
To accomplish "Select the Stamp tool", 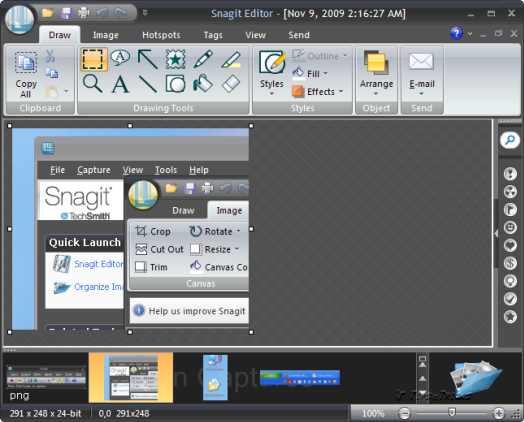I will 175,59.
